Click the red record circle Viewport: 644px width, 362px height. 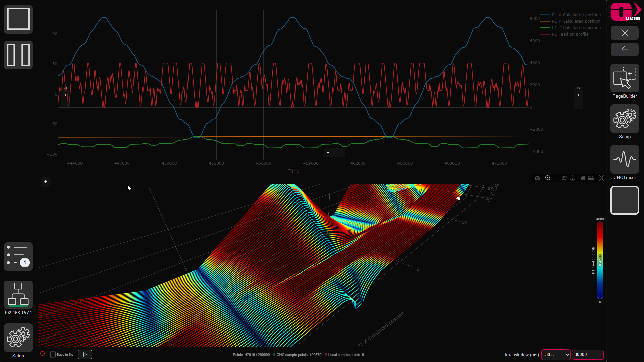(43, 354)
